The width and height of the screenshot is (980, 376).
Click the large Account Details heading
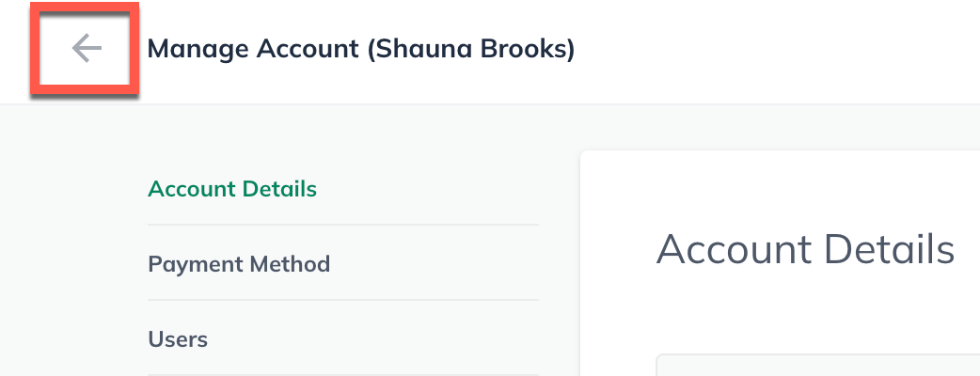(x=805, y=250)
